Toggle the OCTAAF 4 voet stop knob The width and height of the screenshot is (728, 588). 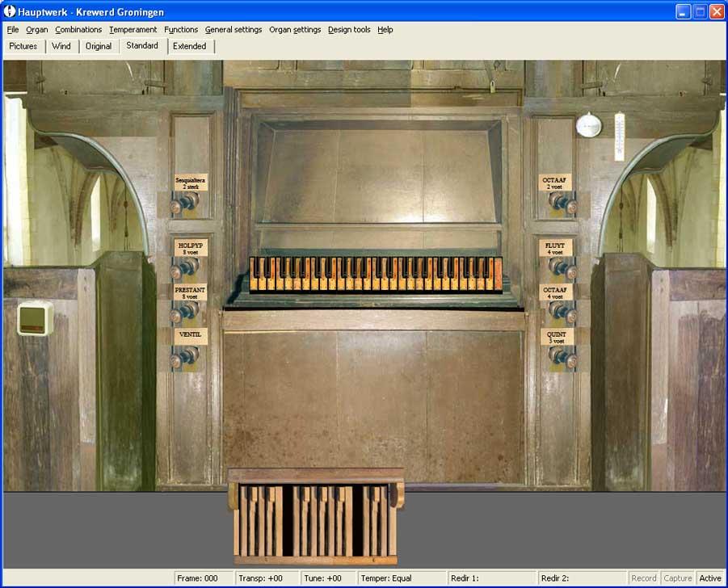click(557, 311)
